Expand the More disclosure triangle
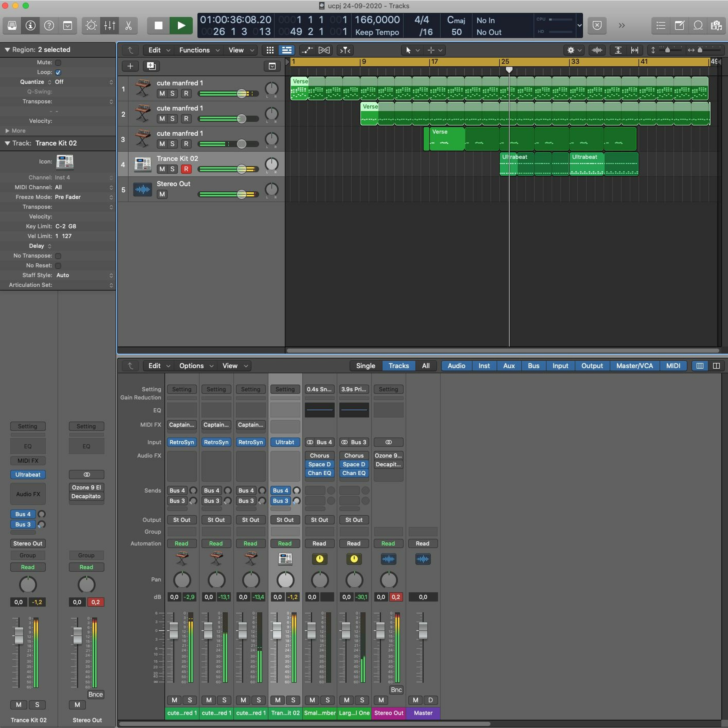Screen dimensions: 728x728 7,131
